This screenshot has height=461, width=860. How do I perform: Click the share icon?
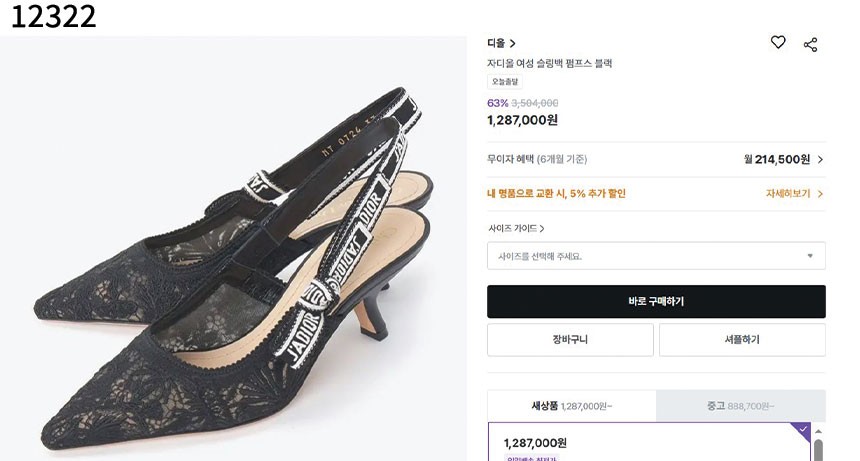pos(811,44)
